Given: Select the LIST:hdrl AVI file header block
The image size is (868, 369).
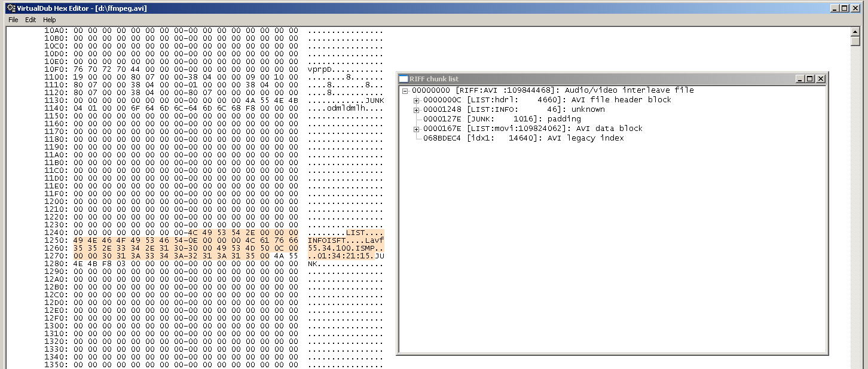Looking at the screenshot, I should 547,100.
